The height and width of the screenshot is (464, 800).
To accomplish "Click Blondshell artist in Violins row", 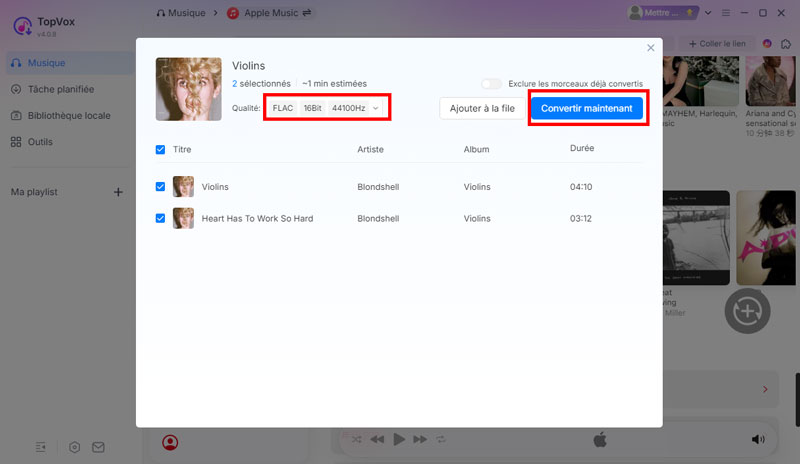I will pyautogui.click(x=378, y=187).
